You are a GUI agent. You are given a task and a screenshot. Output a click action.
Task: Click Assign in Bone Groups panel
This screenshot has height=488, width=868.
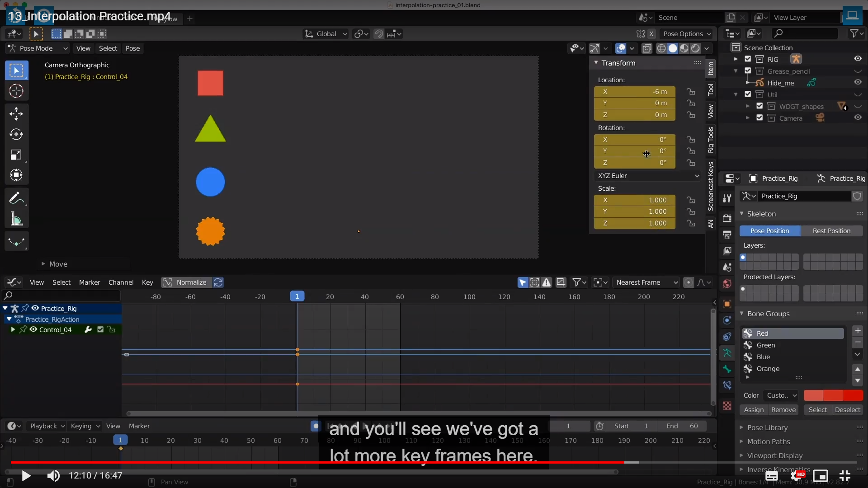[x=754, y=410]
